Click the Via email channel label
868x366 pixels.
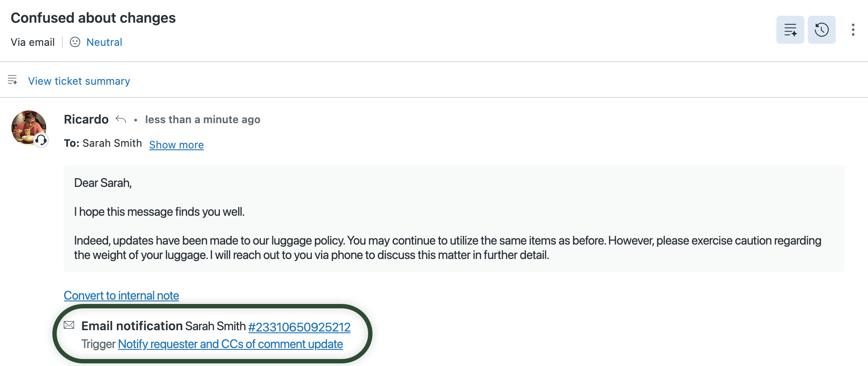pyautogui.click(x=32, y=42)
